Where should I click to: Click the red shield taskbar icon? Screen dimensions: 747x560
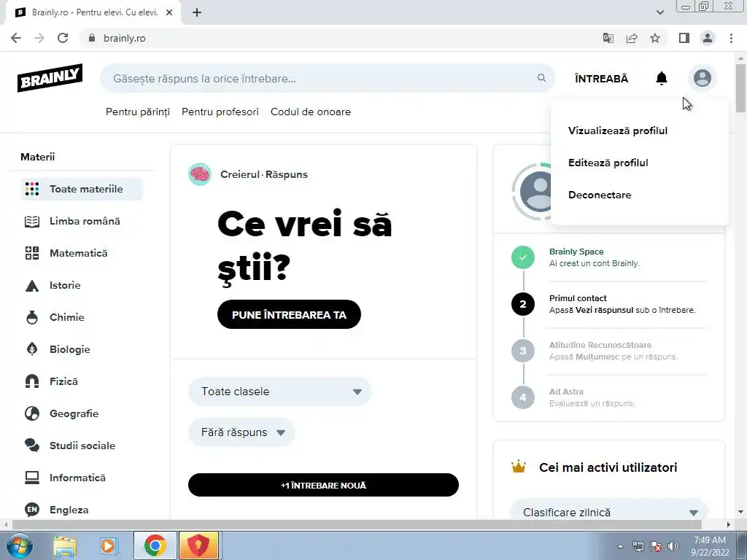pos(198,545)
